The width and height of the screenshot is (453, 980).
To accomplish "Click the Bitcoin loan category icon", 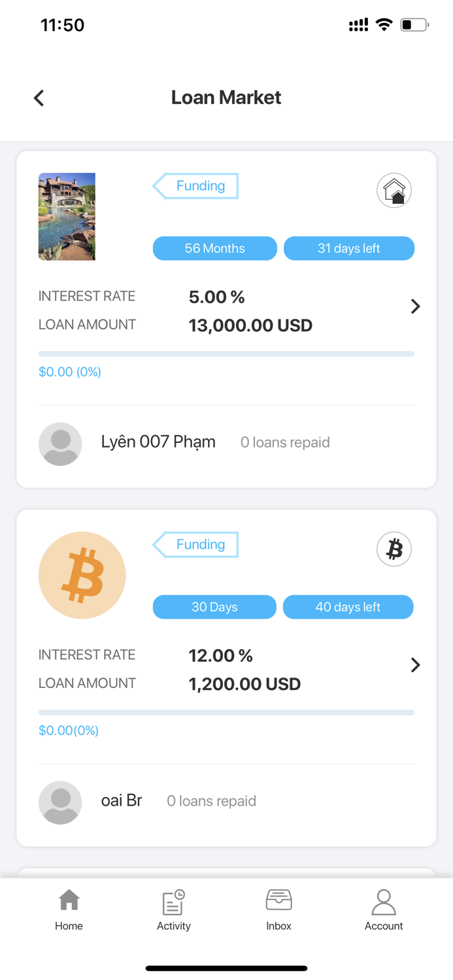I will tap(394, 549).
